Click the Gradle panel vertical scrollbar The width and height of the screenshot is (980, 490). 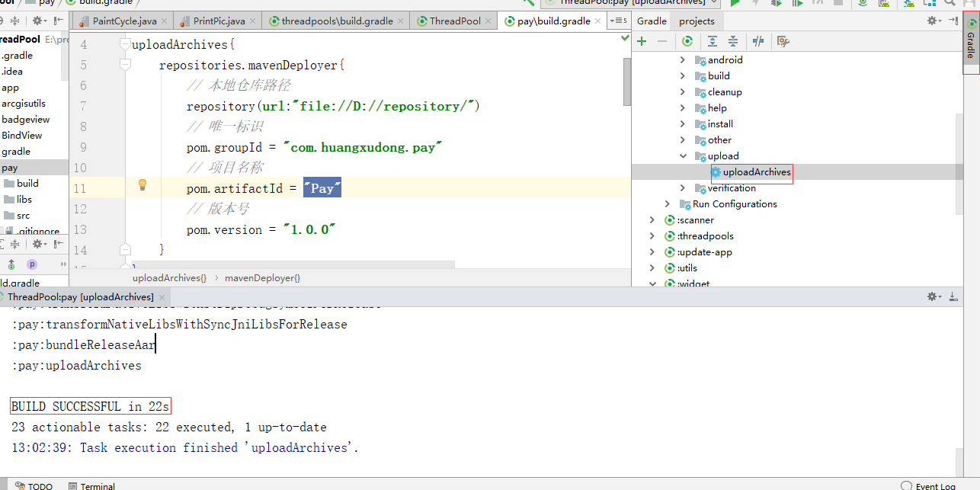959,162
